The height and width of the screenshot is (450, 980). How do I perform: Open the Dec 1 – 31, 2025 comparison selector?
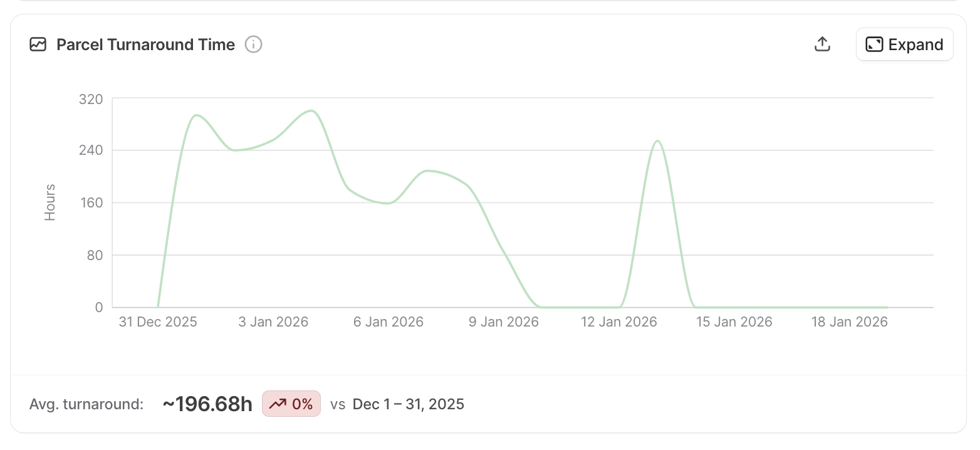(408, 404)
